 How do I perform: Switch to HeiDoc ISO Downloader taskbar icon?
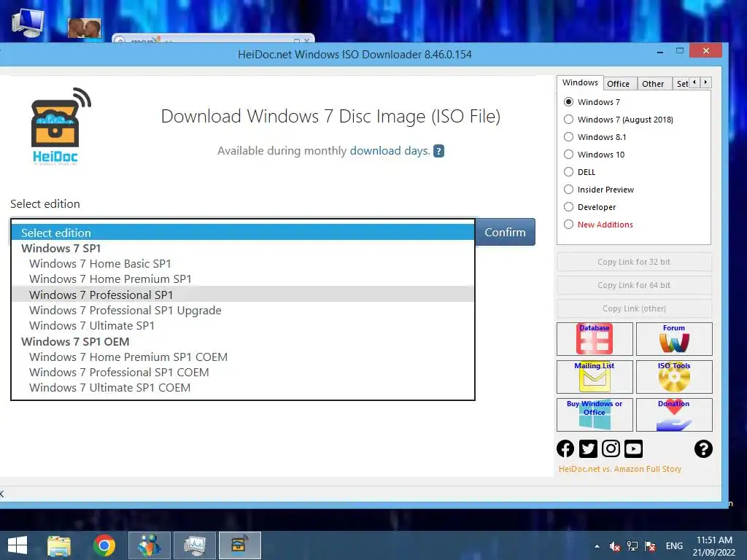click(x=240, y=545)
